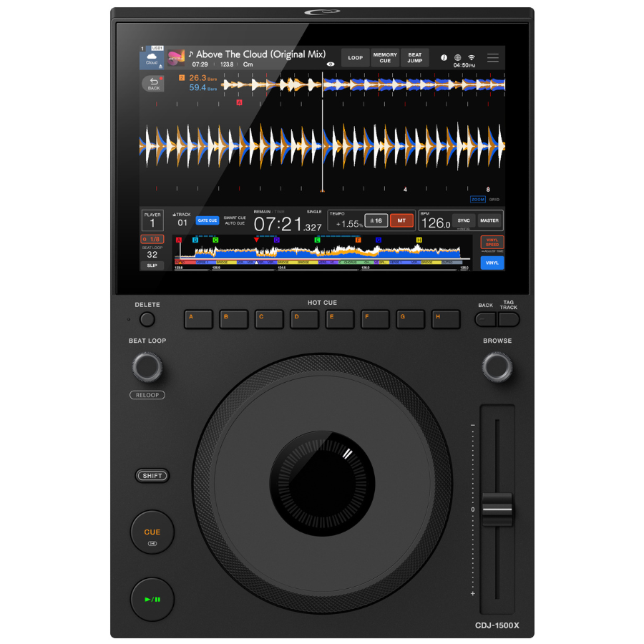Switch waveform mode to GRID

click(494, 200)
